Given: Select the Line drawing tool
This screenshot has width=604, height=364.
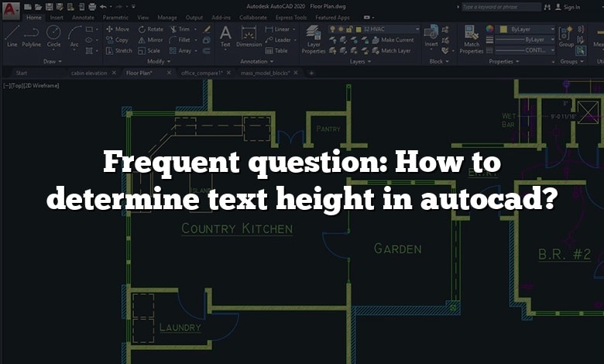Looking at the screenshot, I should [12, 36].
